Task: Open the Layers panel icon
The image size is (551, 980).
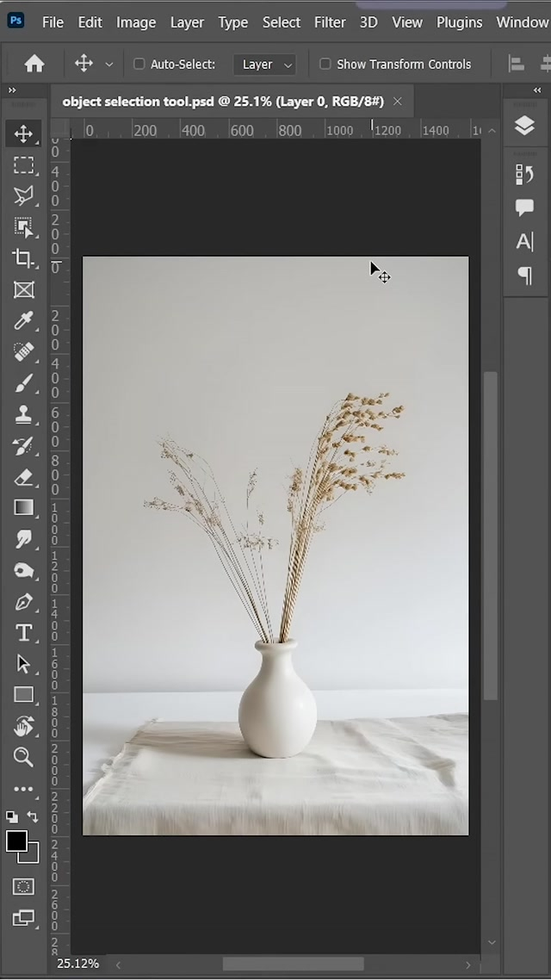Action: click(524, 126)
